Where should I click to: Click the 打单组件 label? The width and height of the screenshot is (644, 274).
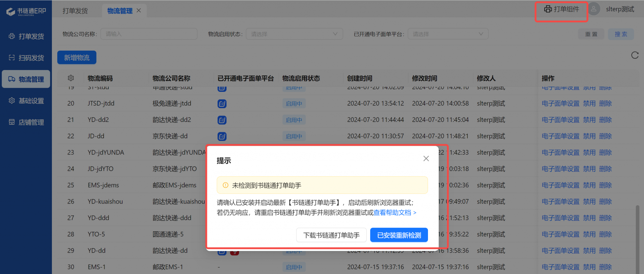(566, 9)
